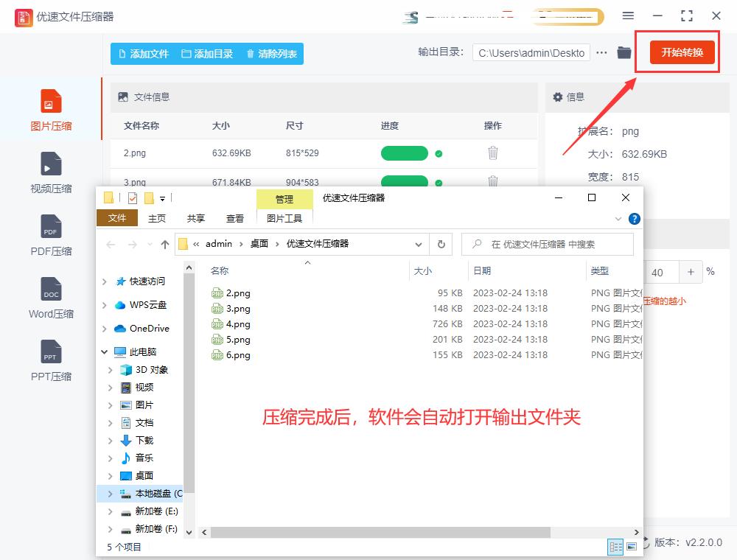Open the Word压缩 feature
Screen dimensions: 737x560
click(x=50, y=297)
